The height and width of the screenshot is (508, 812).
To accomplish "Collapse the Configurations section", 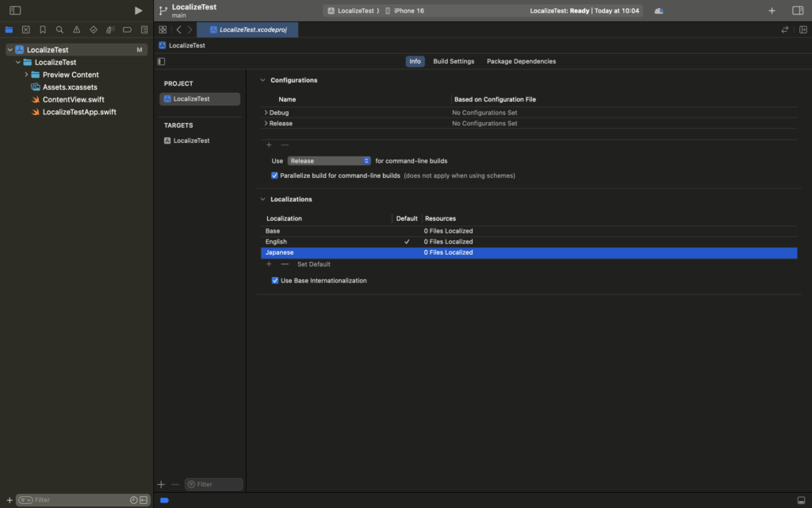I will pyautogui.click(x=262, y=80).
